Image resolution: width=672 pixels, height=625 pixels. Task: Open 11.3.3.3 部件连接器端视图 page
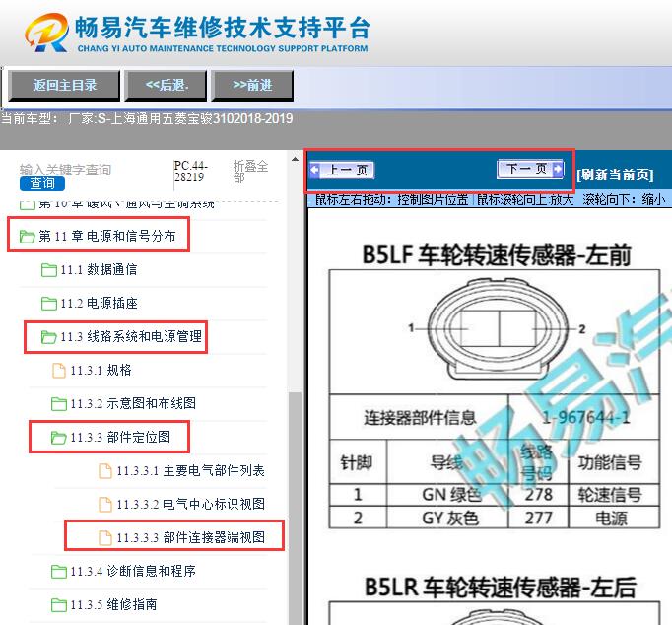click(191, 537)
